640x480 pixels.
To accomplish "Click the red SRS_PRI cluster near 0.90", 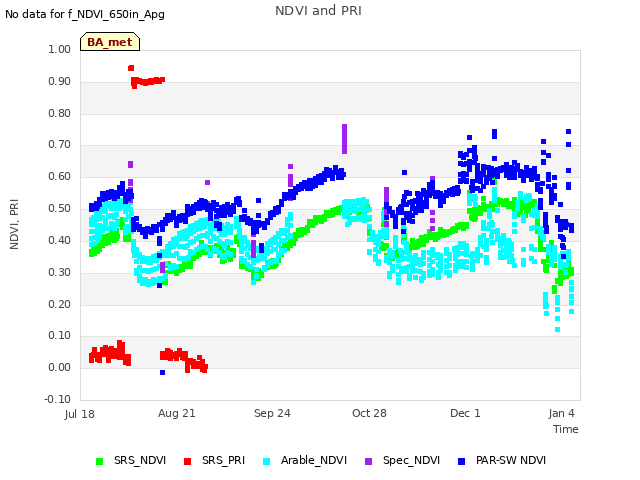I will click(x=148, y=81).
